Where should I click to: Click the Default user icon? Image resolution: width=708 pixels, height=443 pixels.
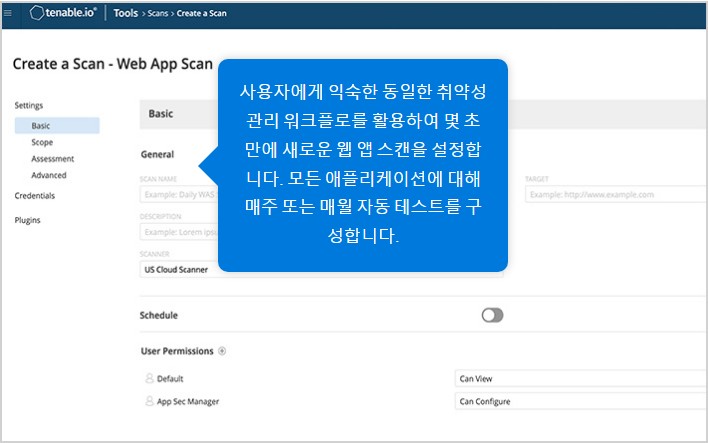[149, 379]
